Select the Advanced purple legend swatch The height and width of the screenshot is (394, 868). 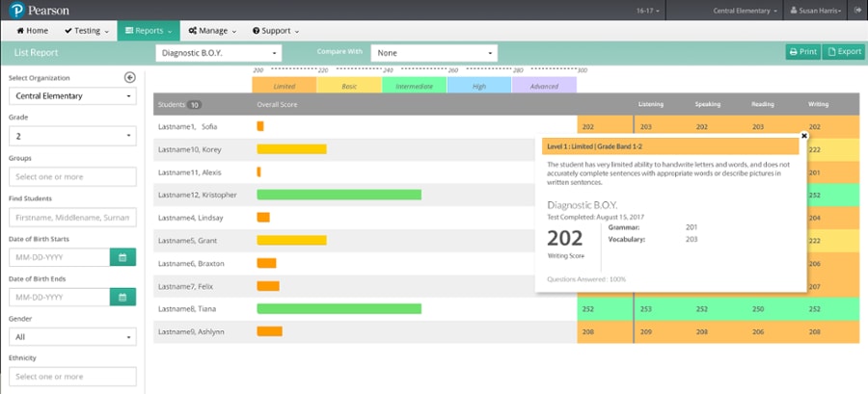pyautogui.click(x=544, y=86)
